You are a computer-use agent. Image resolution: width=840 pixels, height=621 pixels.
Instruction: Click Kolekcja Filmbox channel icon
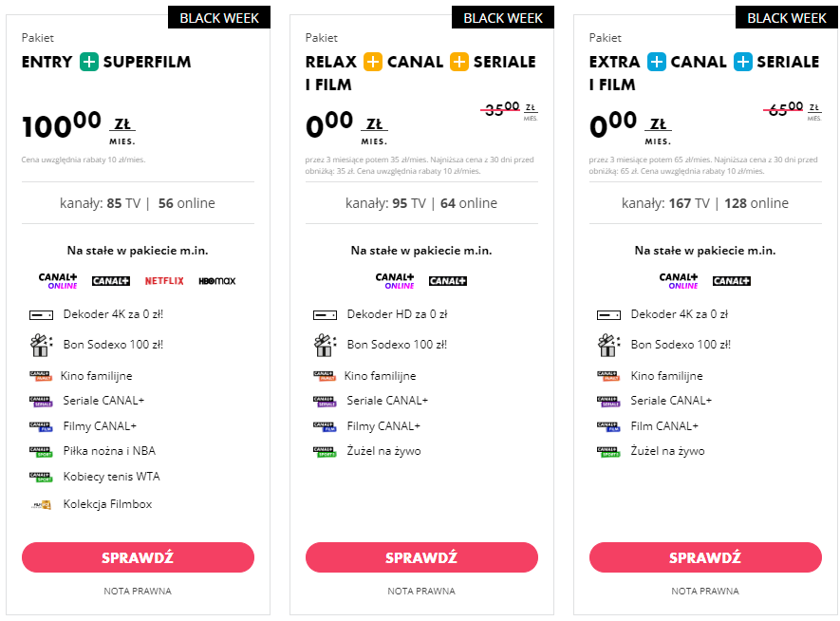click(x=41, y=505)
